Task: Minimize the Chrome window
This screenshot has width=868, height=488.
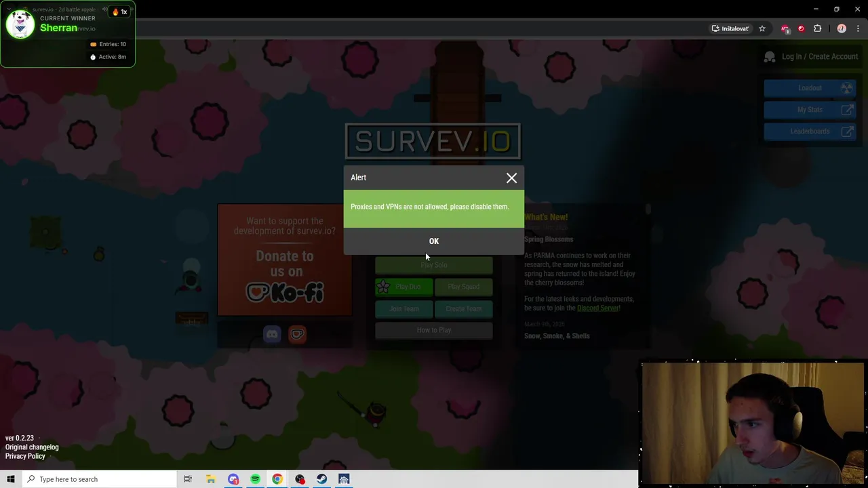Action: click(x=816, y=9)
